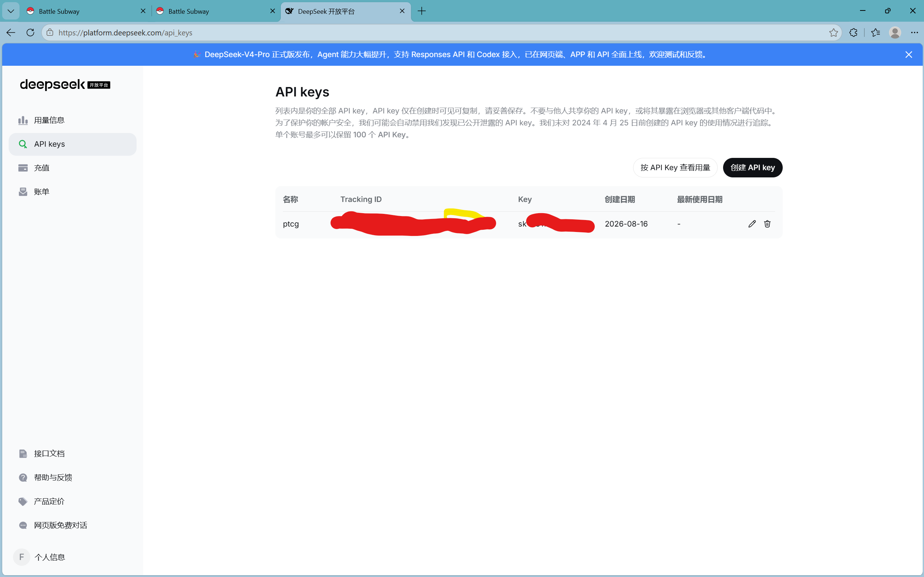
Task: Open 个人信息 profile settings
Action: click(x=73, y=557)
